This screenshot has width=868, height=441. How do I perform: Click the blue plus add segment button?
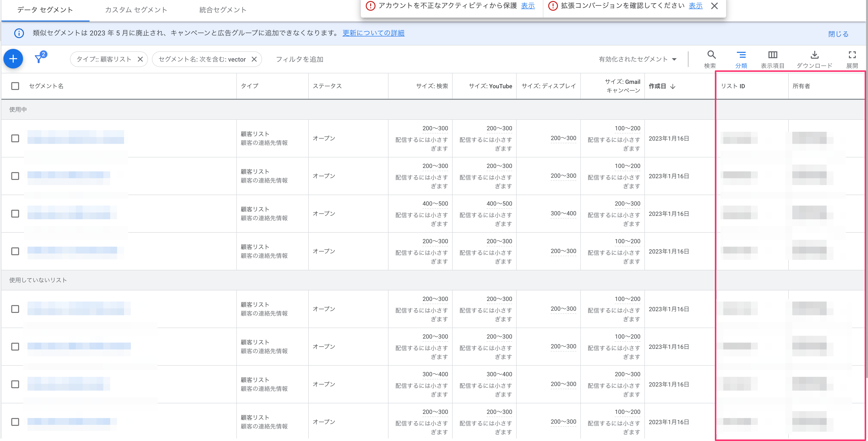click(13, 59)
